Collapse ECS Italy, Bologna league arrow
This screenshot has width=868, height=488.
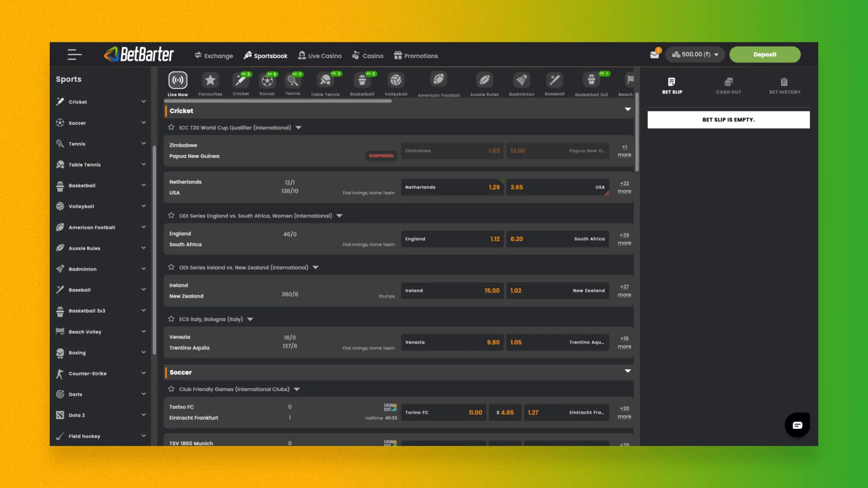tap(250, 319)
